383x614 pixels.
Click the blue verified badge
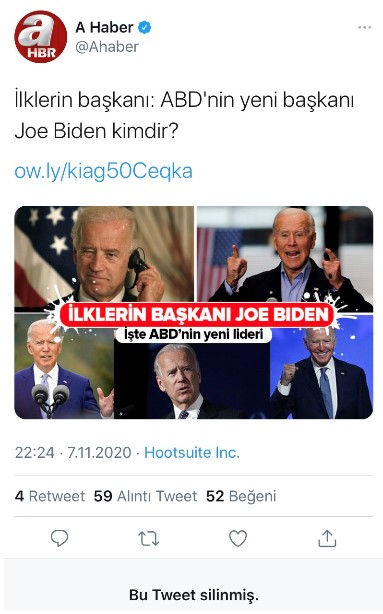click(145, 27)
